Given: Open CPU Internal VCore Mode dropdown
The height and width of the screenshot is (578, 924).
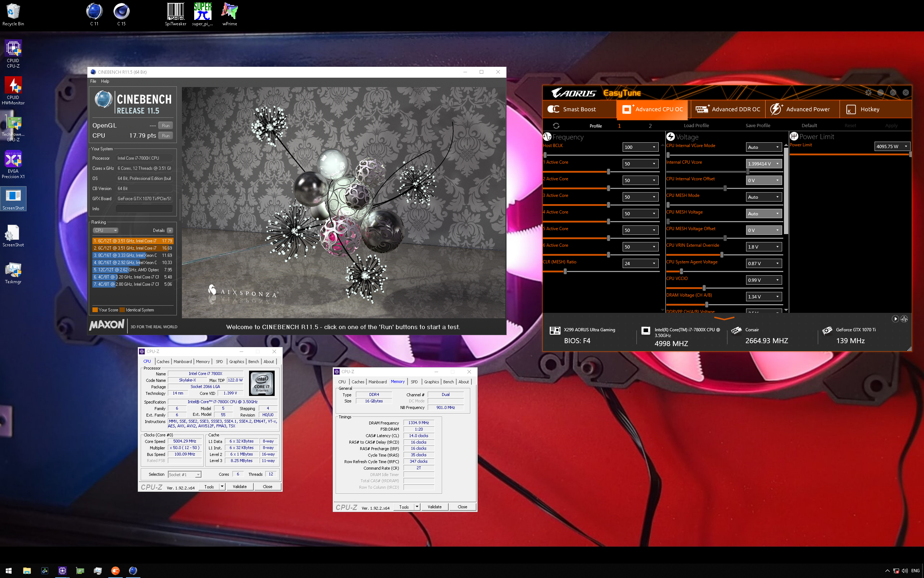Looking at the screenshot, I should click(764, 147).
